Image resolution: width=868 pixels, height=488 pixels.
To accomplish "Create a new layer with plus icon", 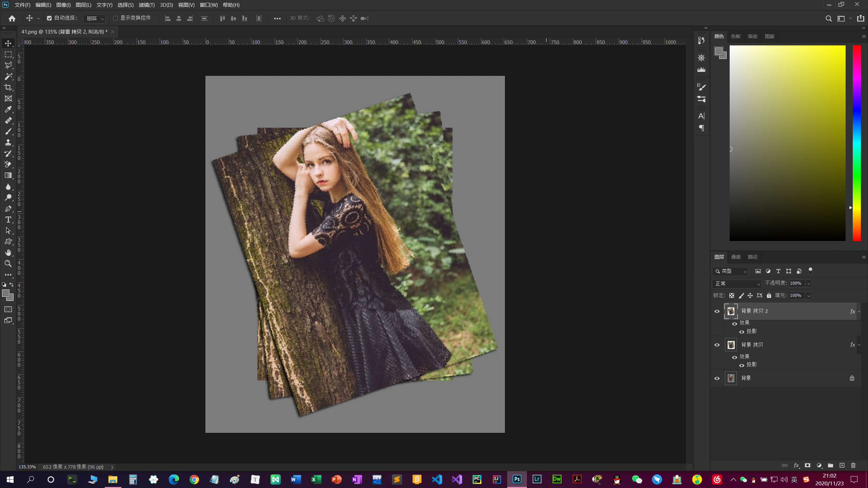I will click(x=842, y=465).
